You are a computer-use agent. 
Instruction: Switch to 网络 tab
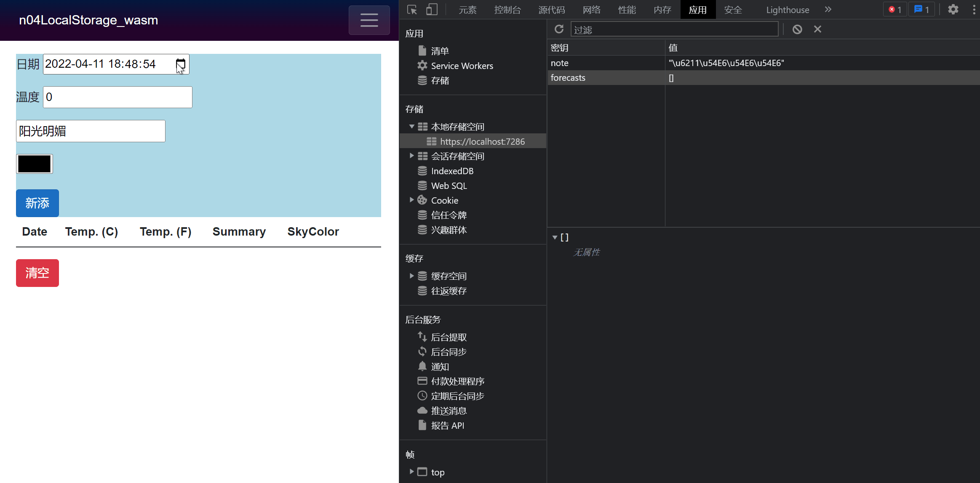(x=592, y=10)
